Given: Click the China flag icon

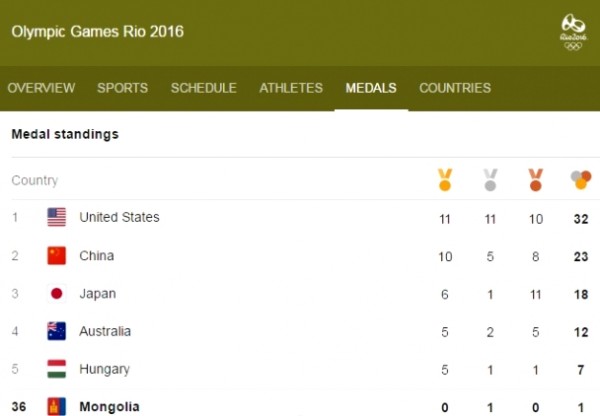Looking at the screenshot, I should pos(57,256).
